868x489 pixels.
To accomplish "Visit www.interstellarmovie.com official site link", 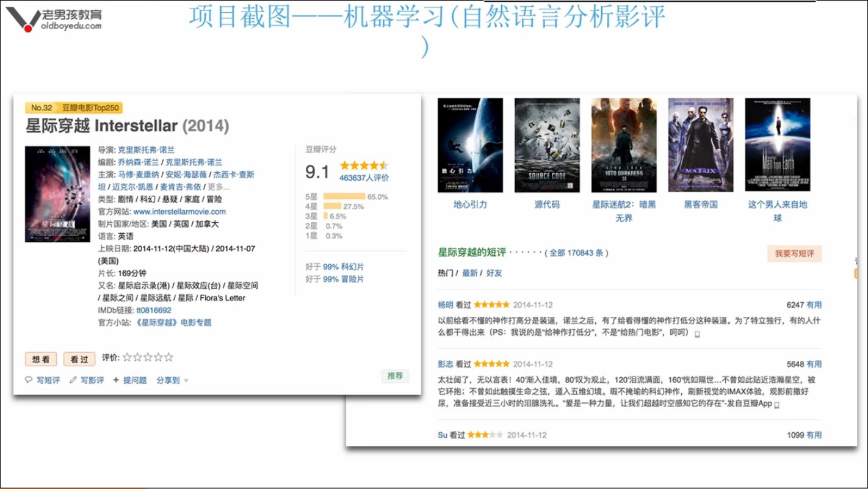I will [x=179, y=212].
